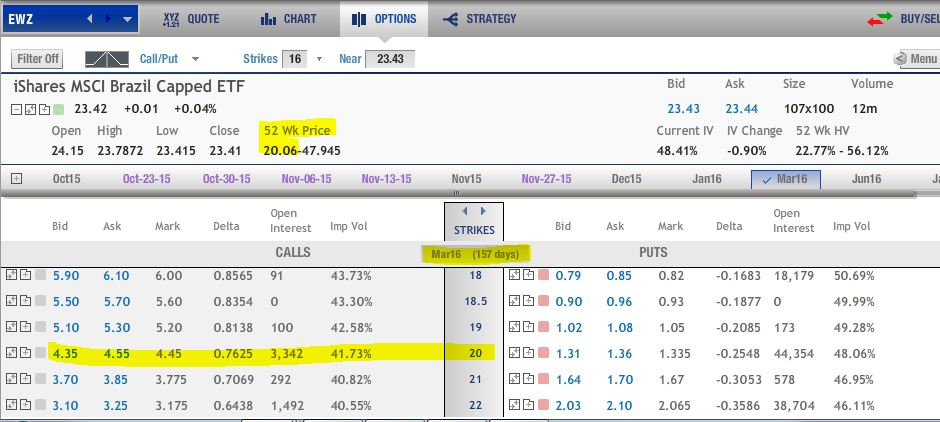Open the Call/Put dropdown
The width and height of the screenshot is (940, 422).
pyautogui.click(x=195, y=59)
